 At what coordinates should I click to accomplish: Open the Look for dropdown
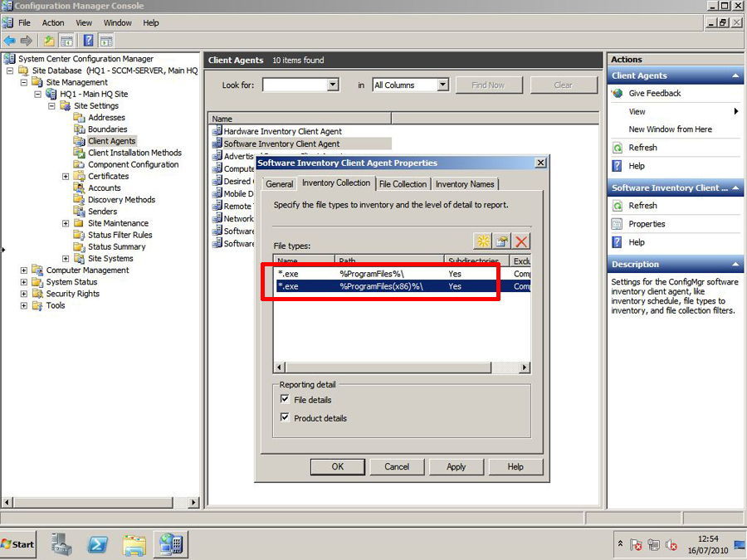click(333, 85)
